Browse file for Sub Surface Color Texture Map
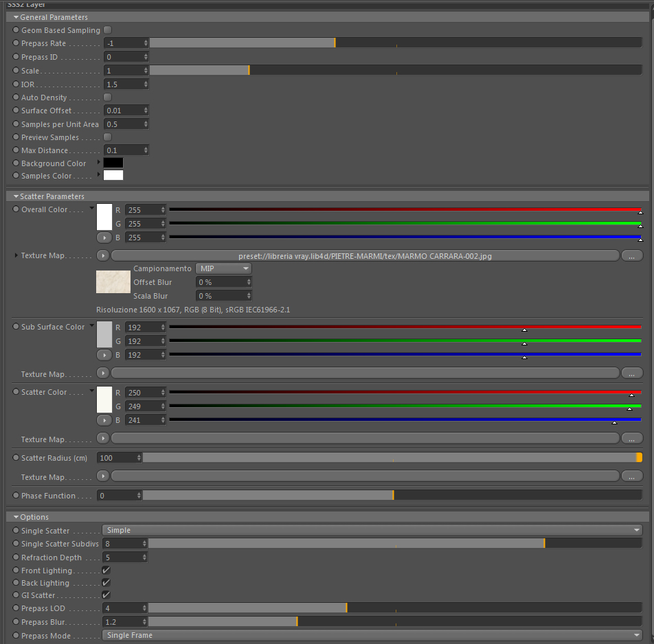The height and width of the screenshot is (644, 654). pyautogui.click(x=632, y=373)
